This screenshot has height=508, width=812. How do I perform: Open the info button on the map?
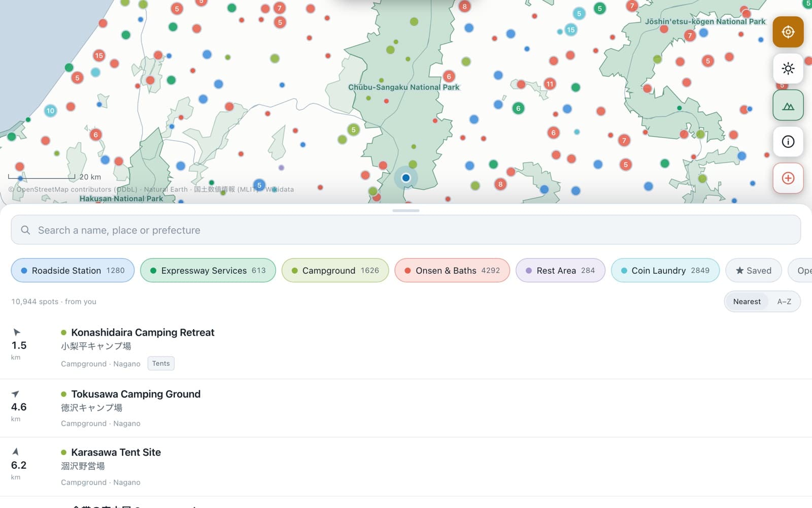click(x=788, y=142)
